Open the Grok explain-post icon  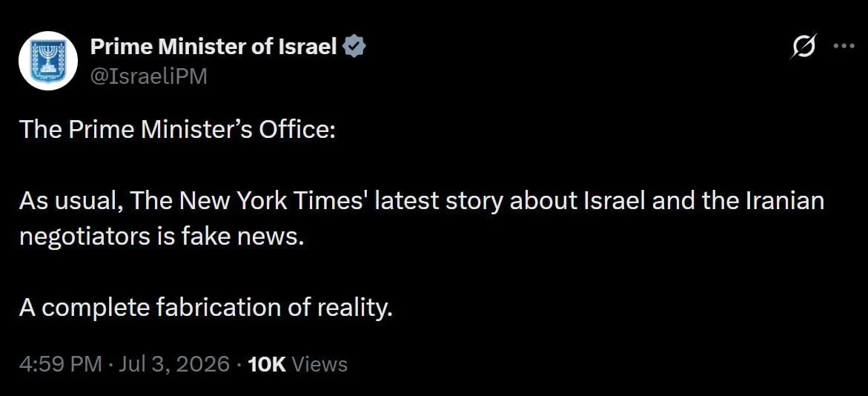[x=804, y=47]
